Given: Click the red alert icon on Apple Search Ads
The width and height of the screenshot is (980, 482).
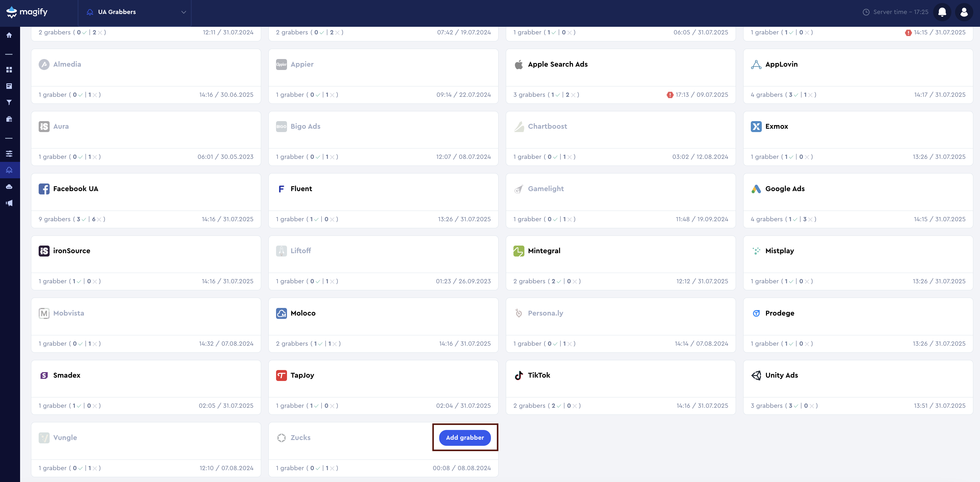Looking at the screenshot, I should coord(670,95).
